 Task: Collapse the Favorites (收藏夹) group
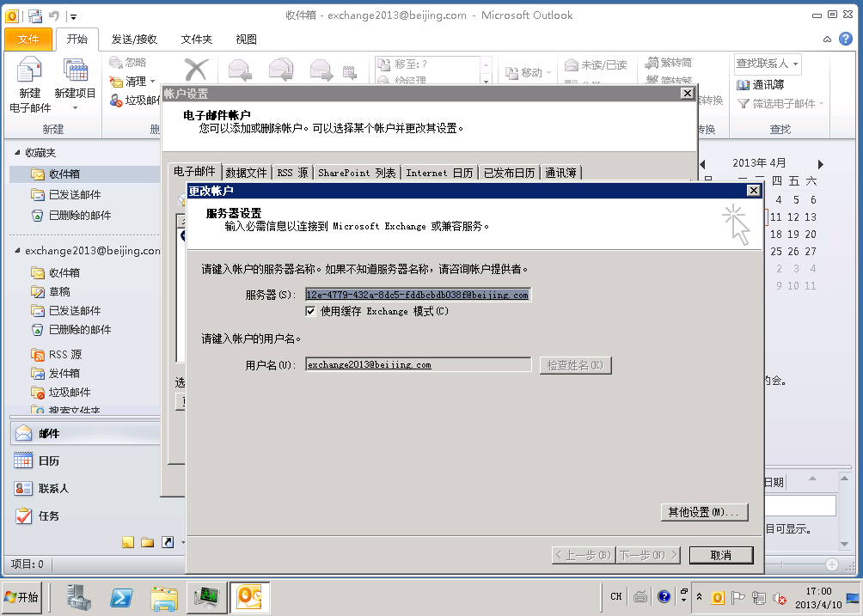point(17,152)
